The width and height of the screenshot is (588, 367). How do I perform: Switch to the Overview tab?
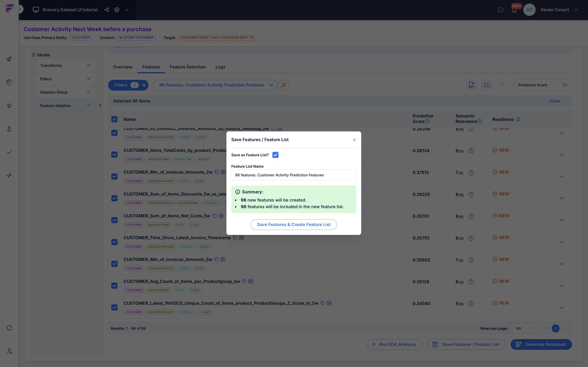123,67
